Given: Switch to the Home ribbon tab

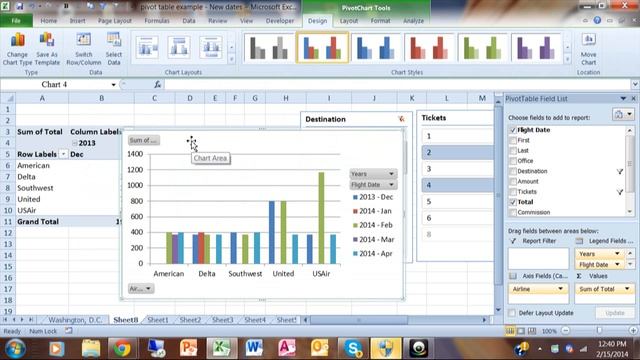Looking at the screenshot, I should click(x=49, y=20).
